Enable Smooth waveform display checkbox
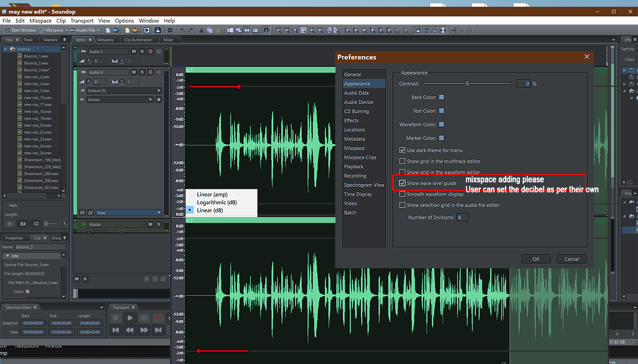This screenshot has height=364, width=638. coord(402,194)
